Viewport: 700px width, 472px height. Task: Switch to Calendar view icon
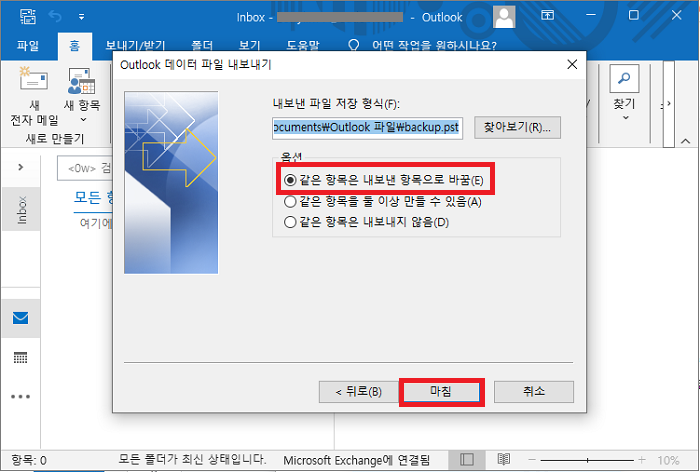[21, 358]
